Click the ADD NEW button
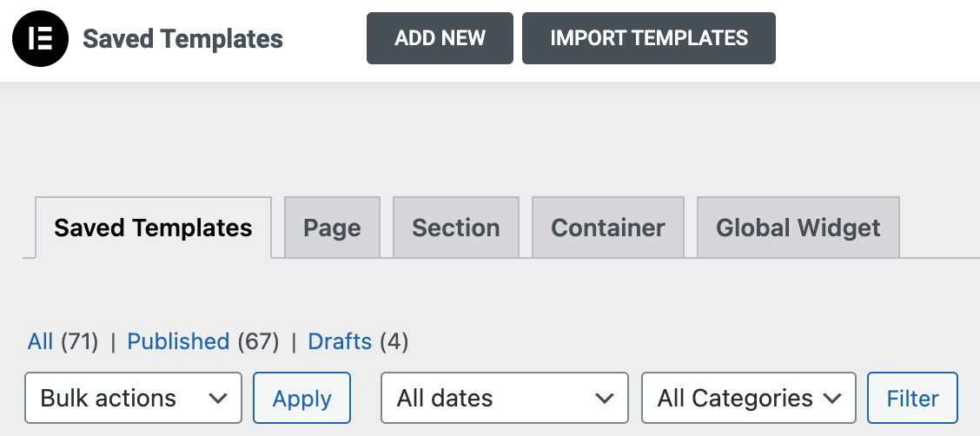Image resolution: width=980 pixels, height=436 pixels. 440,38
